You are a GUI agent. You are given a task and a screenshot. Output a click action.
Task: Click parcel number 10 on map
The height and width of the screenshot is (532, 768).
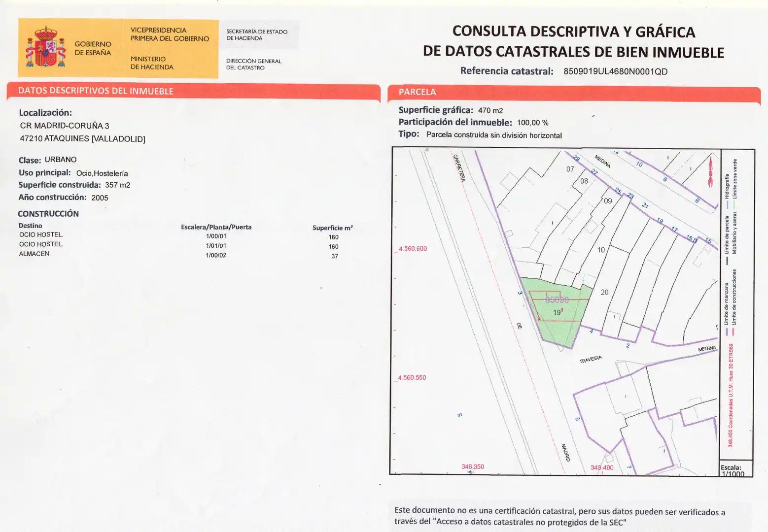pos(601,250)
